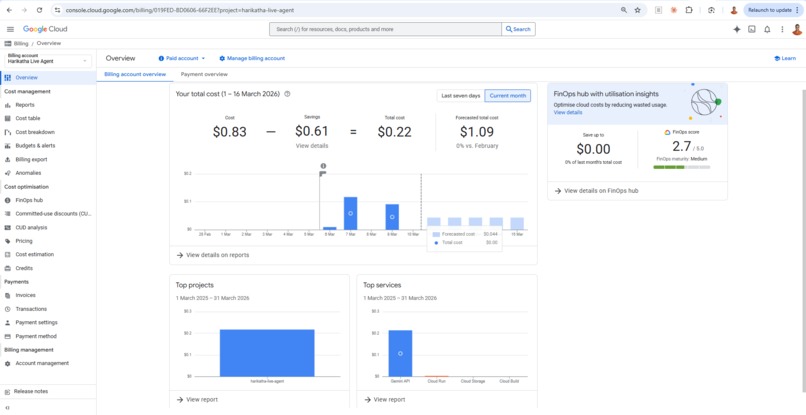Click the harikatha-live-agent project bar
The image size is (806, 415).
[267, 353]
